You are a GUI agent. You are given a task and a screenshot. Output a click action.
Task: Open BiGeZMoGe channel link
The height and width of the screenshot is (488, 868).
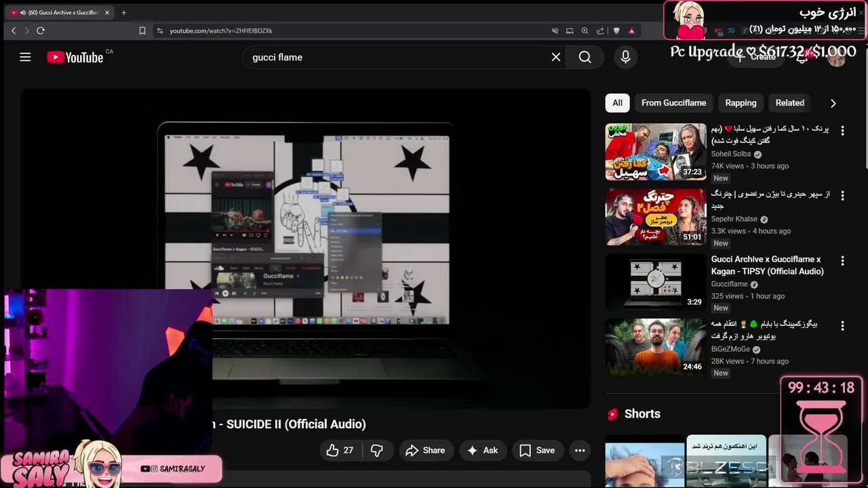click(730, 349)
